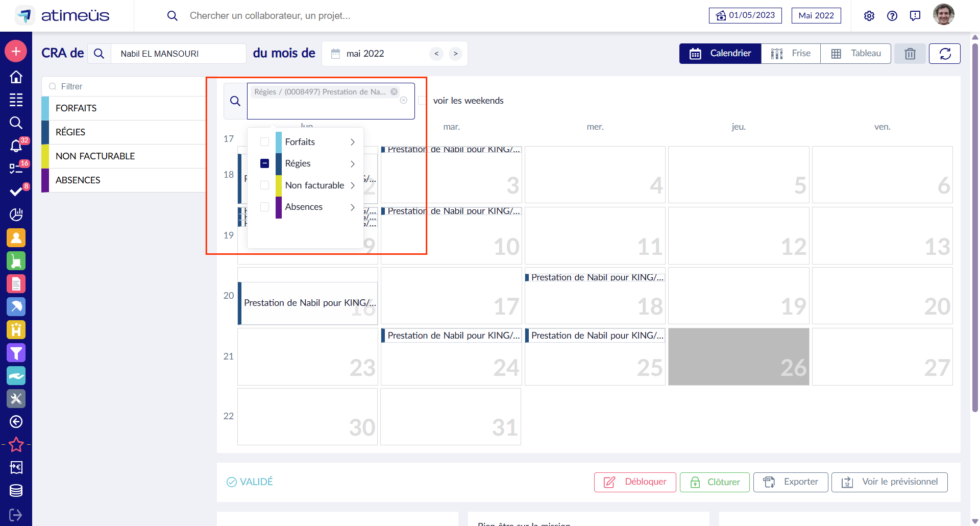
Task: Click the Débloquer button
Action: tap(635, 482)
